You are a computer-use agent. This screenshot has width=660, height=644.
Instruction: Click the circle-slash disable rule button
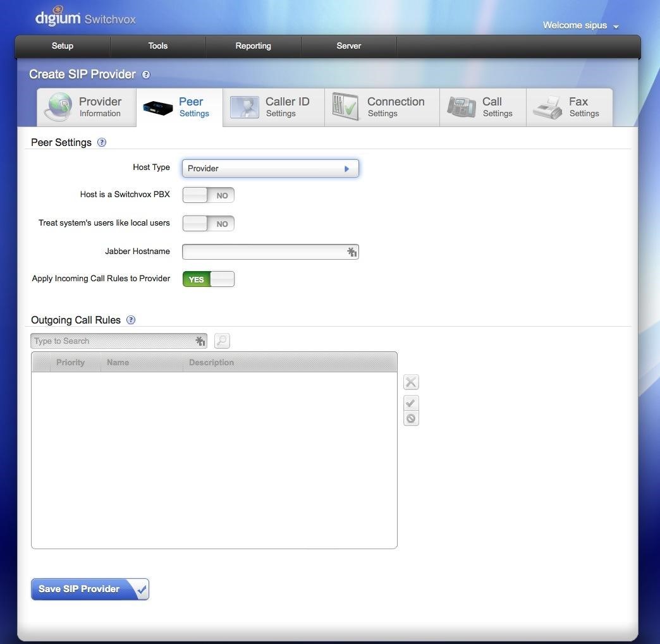tap(412, 418)
